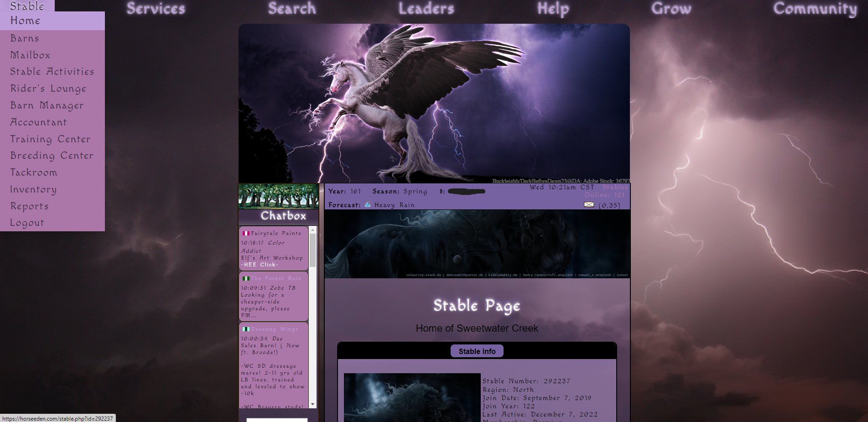Viewport: 868px width, 422px height.
Task: Open the envelope mail icon
Action: (589, 204)
